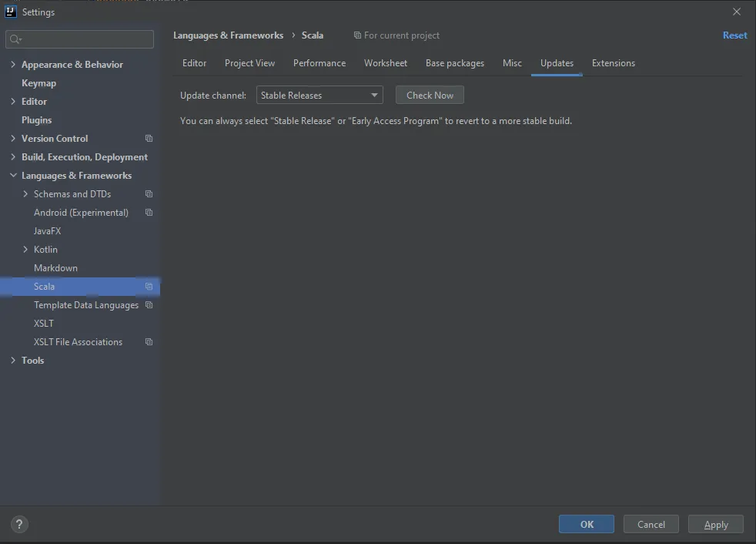Click the Update channel label
Image resolution: width=756 pixels, height=544 pixels.
pyautogui.click(x=213, y=95)
